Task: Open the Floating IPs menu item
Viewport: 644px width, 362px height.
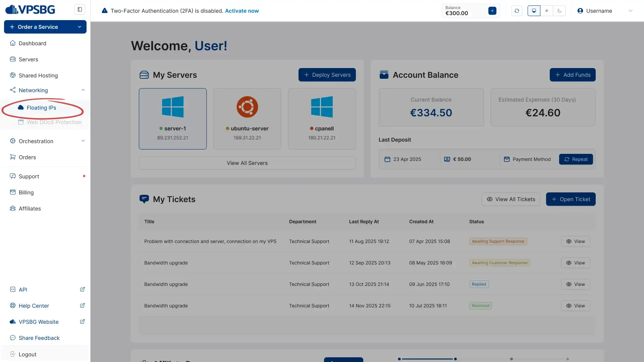Action: 41,108
